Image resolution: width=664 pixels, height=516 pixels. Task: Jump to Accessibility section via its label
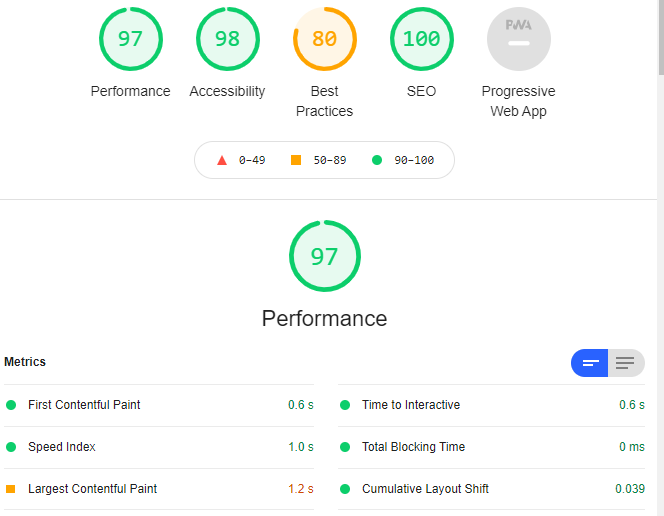[x=227, y=91]
